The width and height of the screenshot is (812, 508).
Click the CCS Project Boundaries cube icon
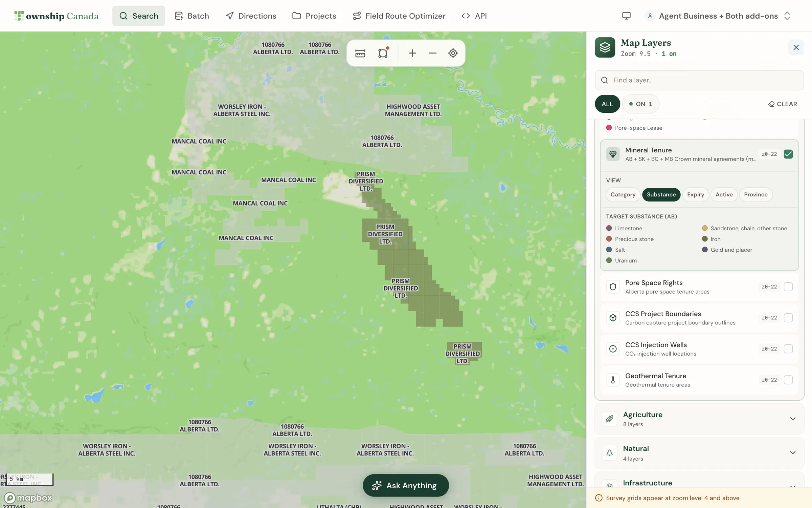613,318
